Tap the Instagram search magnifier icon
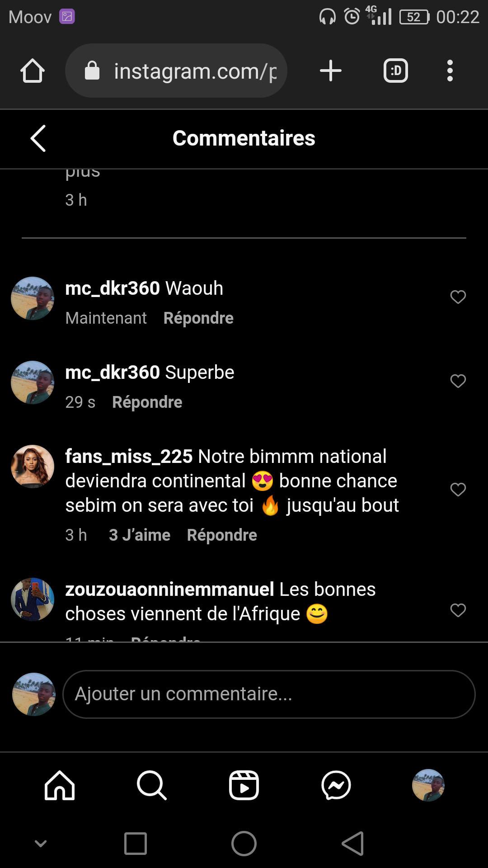488x868 pixels. point(152,785)
